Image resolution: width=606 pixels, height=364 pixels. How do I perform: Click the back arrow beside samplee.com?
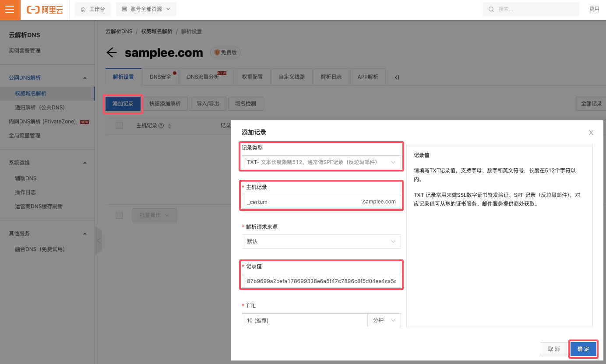(112, 53)
